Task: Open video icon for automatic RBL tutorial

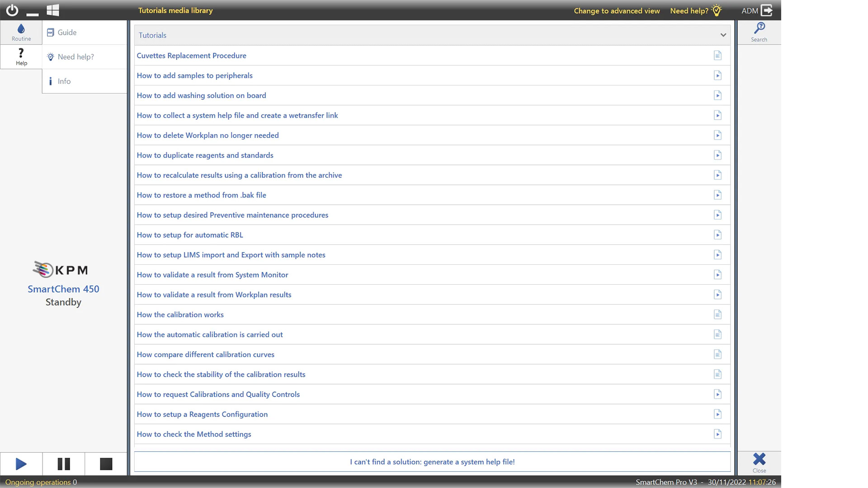Action: [x=717, y=235]
